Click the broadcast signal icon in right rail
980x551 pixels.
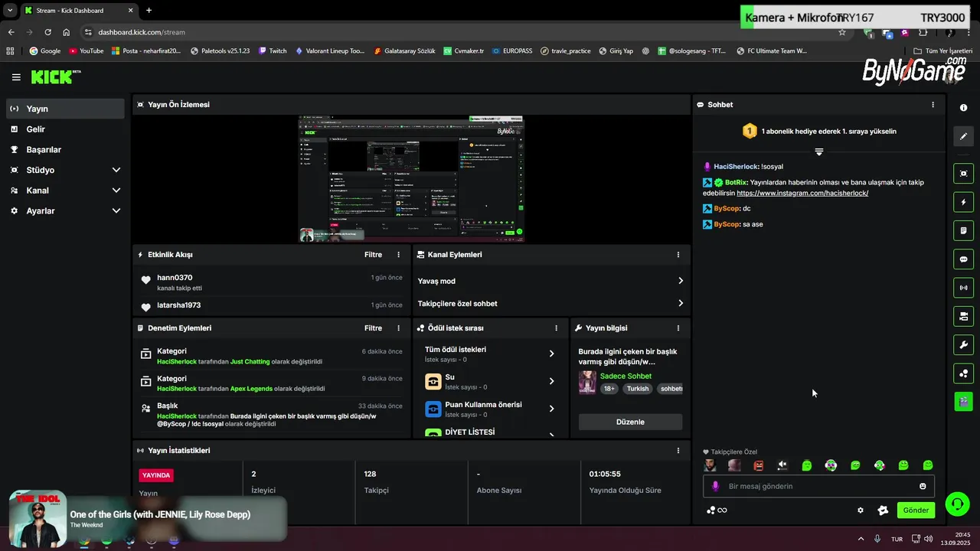pos(964,288)
